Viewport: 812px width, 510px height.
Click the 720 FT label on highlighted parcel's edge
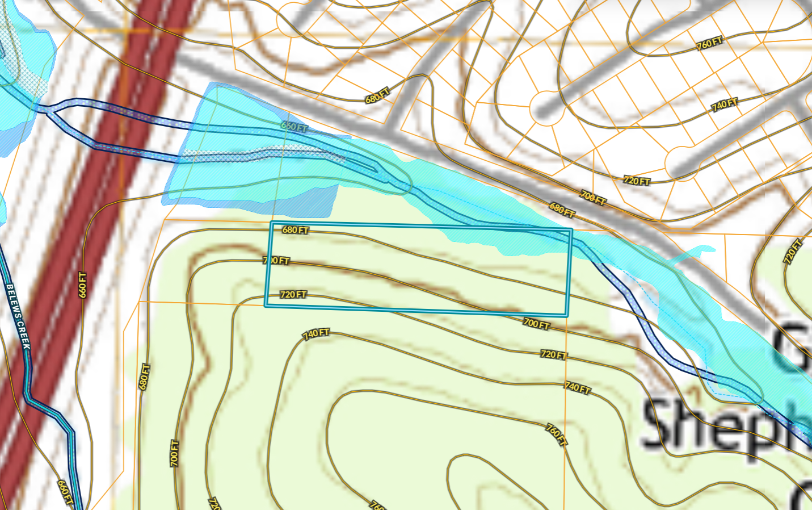click(x=293, y=294)
